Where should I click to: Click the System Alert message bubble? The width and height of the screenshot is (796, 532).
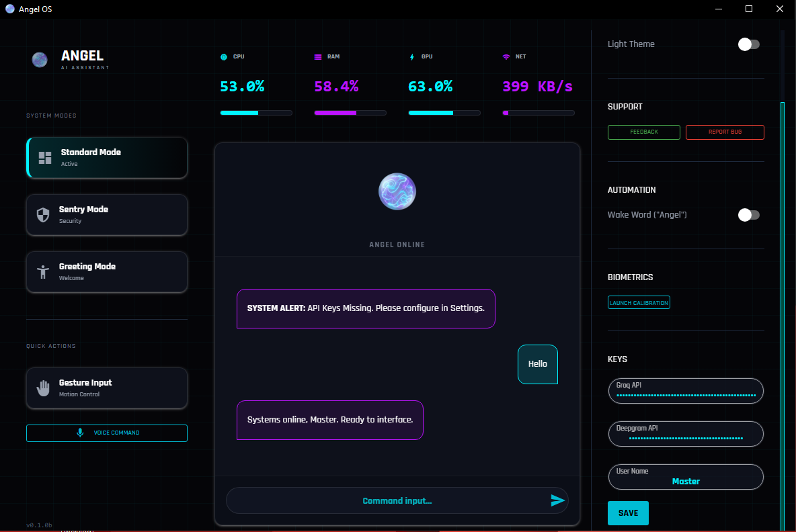[x=366, y=309]
